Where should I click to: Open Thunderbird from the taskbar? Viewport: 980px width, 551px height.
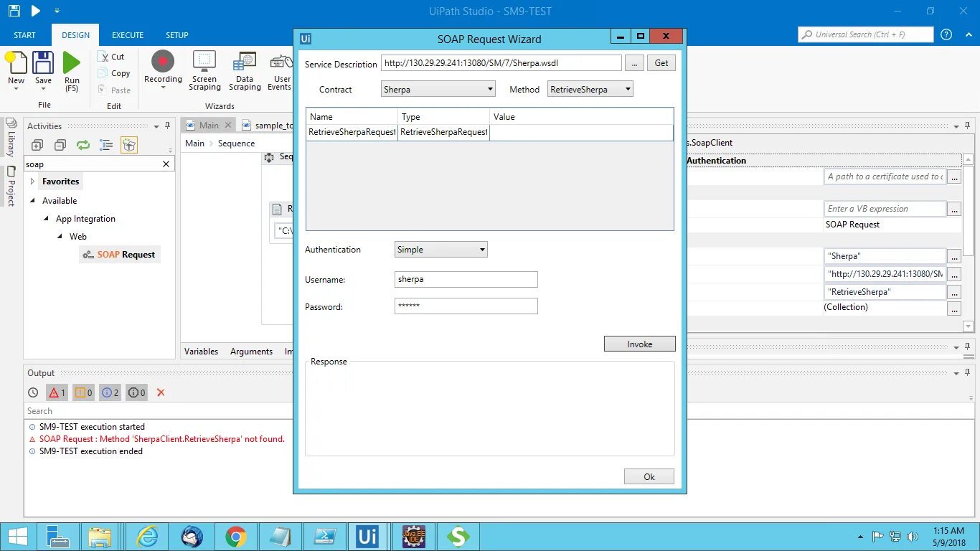tap(192, 537)
